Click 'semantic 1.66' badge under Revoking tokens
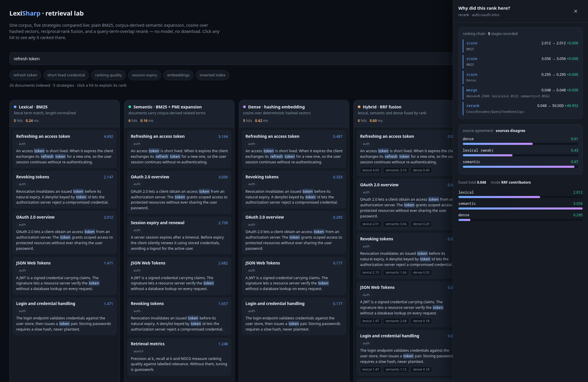The image size is (588, 382). click(x=396, y=272)
